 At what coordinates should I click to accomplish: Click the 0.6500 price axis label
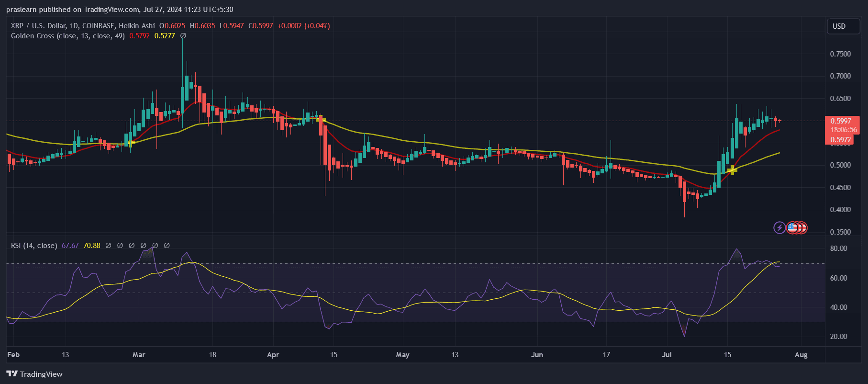pos(840,99)
